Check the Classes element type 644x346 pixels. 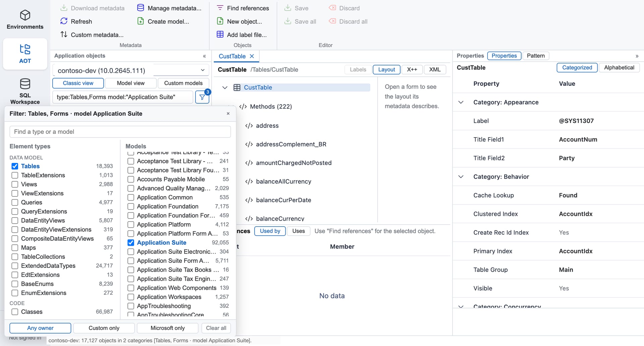[15, 312]
